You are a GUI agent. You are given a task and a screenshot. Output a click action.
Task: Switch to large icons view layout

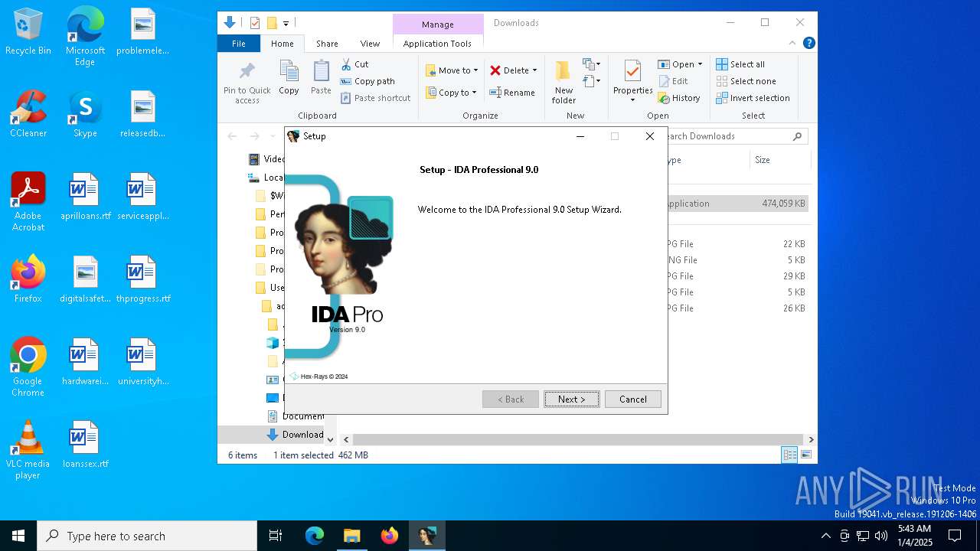(x=805, y=455)
